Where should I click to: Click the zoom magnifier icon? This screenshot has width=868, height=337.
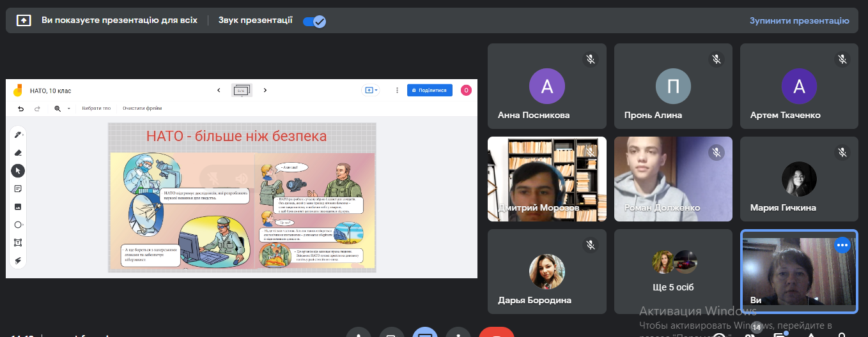point(58,109)
